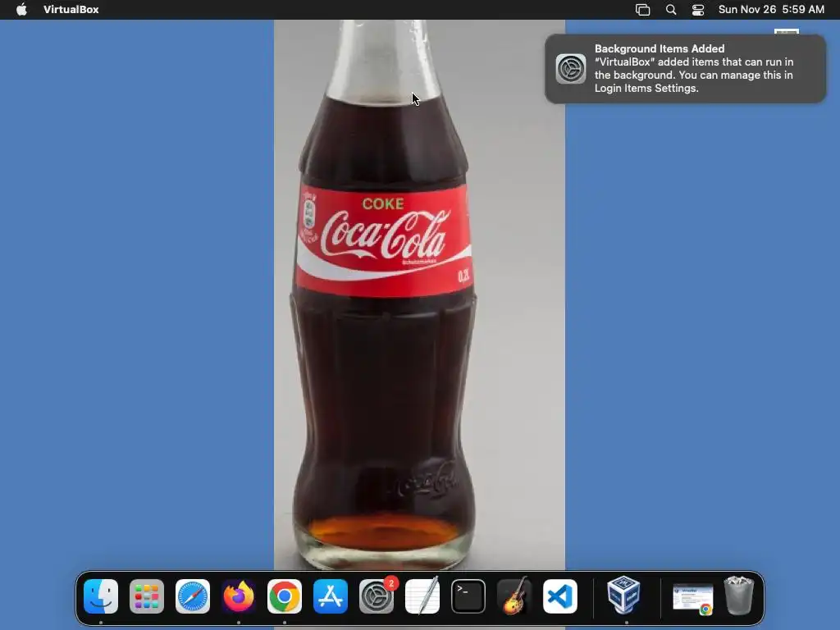Click the System Settings icon in the notification
840x630 pixels.
[x=571, y=69]
